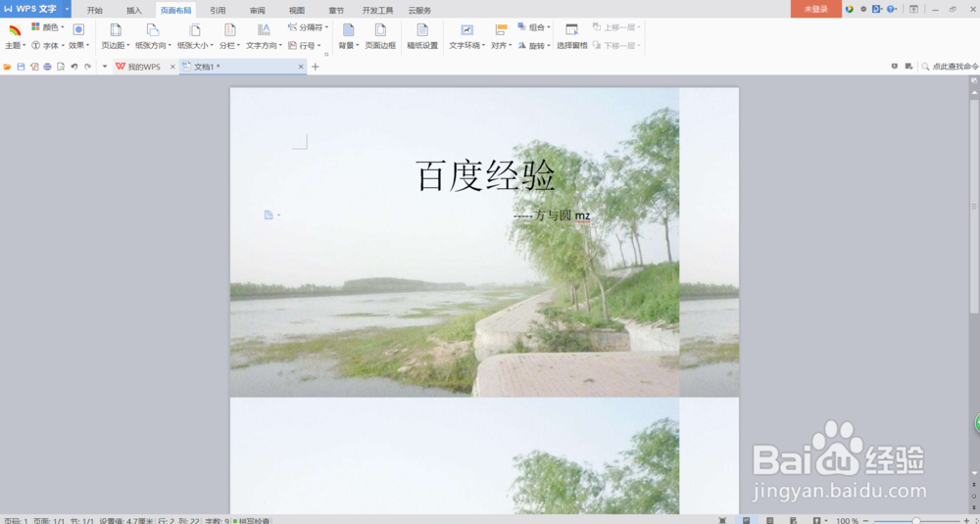The width and height of the screenshot is (980, 524).
Task: Click the print preview icon
Action: (61, 67)
